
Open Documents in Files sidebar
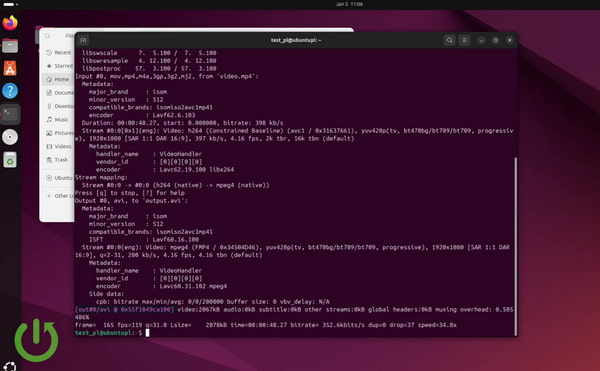pos(59,93)
